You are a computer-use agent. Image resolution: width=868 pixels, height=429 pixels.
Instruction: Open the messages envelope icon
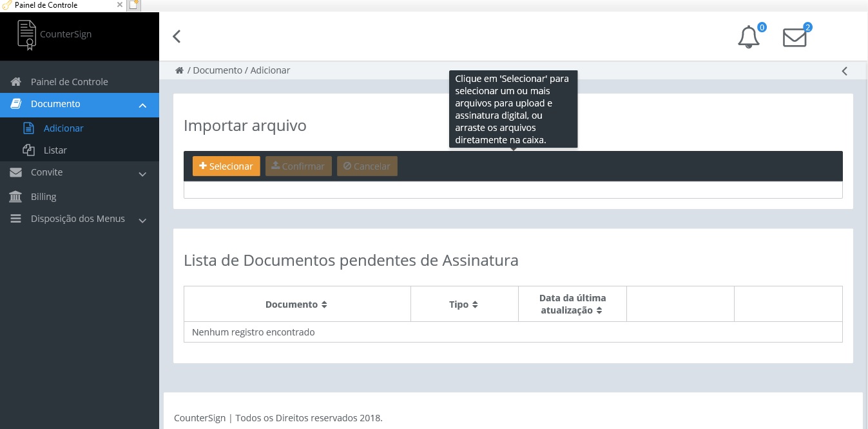(x=794, y=38)
